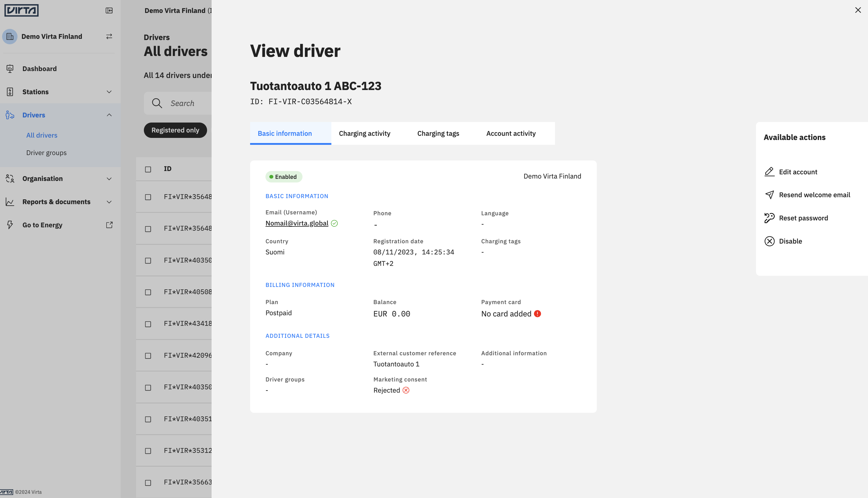The image size is (868, 498).
Task: Open the Nomail@virta.global email link
Action: tap(297, 223)
